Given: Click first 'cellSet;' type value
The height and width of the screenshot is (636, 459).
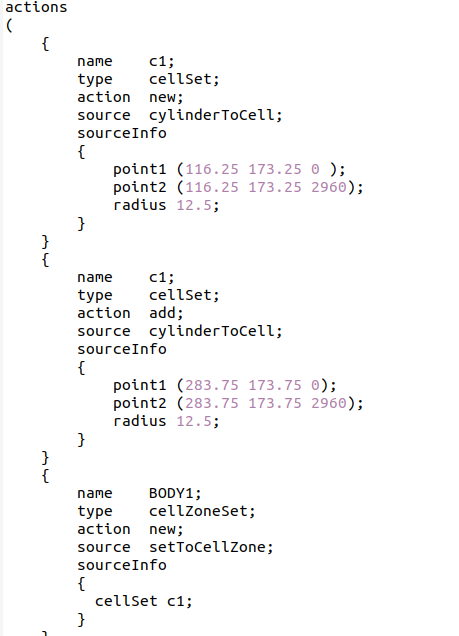Looking at the screenshot, I should [x=184, y=79].
